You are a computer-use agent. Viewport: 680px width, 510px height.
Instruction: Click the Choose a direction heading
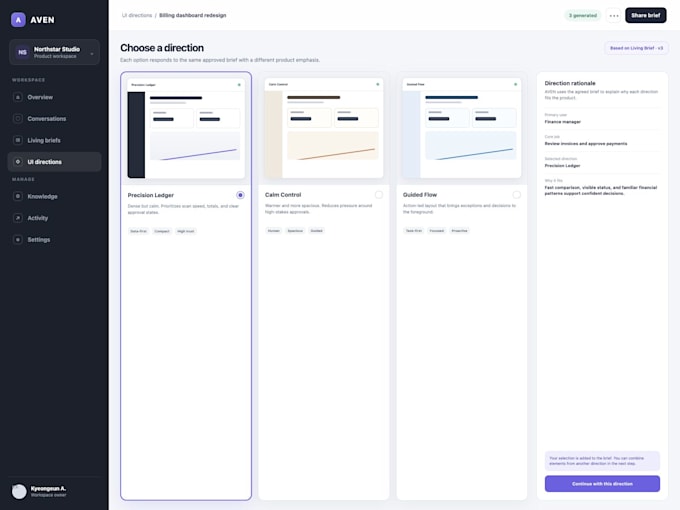pos(162,48)
